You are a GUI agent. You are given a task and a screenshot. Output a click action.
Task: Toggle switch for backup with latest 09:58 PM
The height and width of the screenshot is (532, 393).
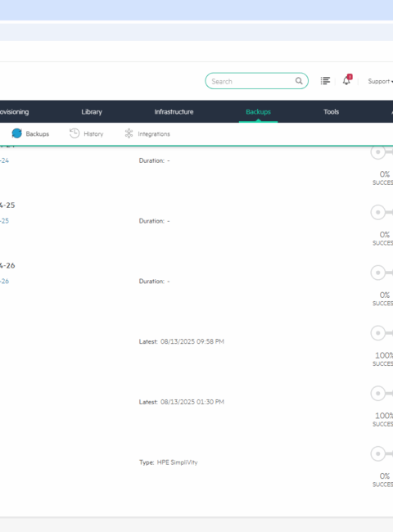click(382, 333)
